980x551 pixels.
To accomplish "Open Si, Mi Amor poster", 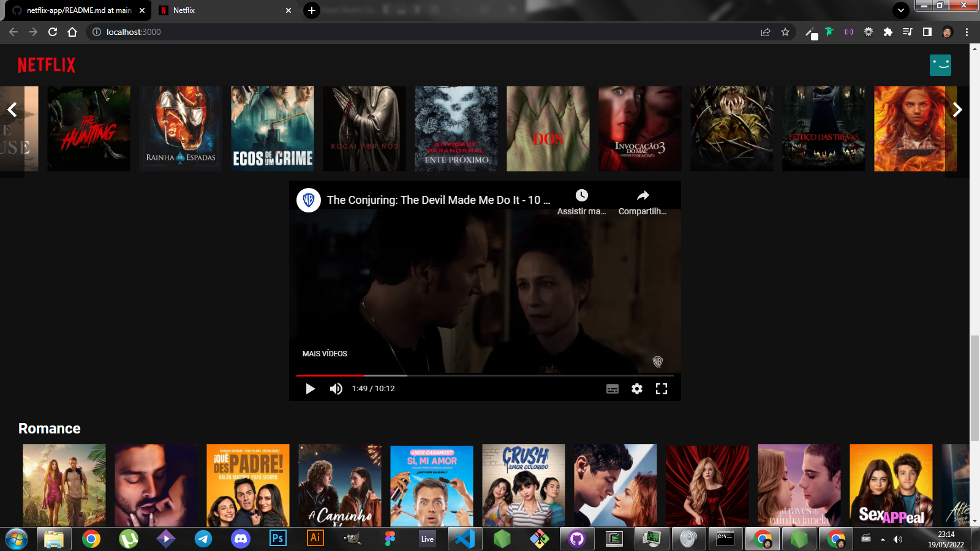I will click(x=432, y=485).
